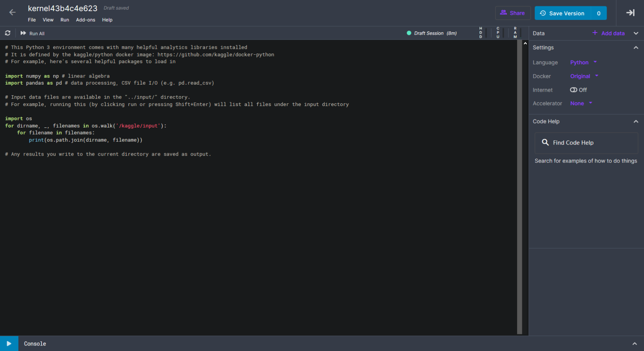The height and width of the screenshot is (351, 644).
Task: Click the Draft saved status text
Action: tap(116, 8)
